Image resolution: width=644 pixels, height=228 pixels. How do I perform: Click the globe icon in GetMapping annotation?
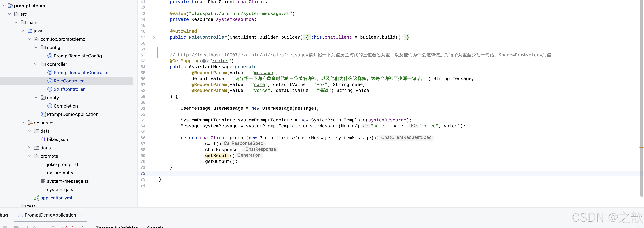coord(204,61)
